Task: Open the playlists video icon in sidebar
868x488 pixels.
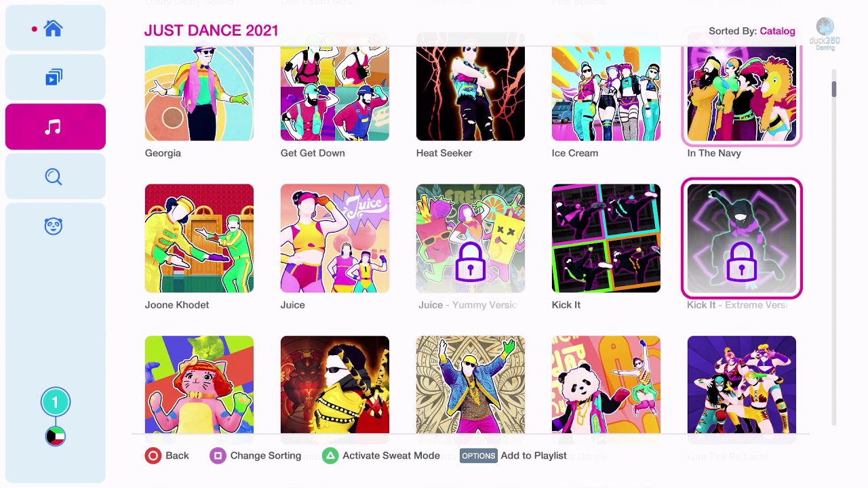Action: coord(54,77)
